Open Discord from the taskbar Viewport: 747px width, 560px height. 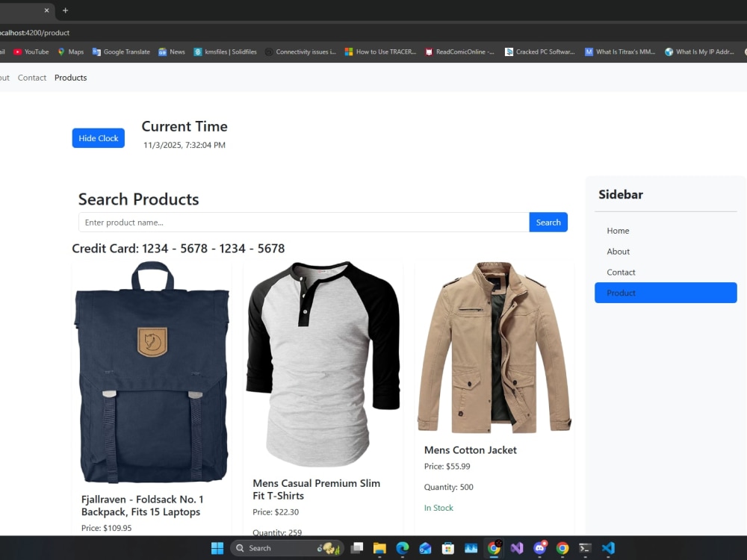pos(540,548)
